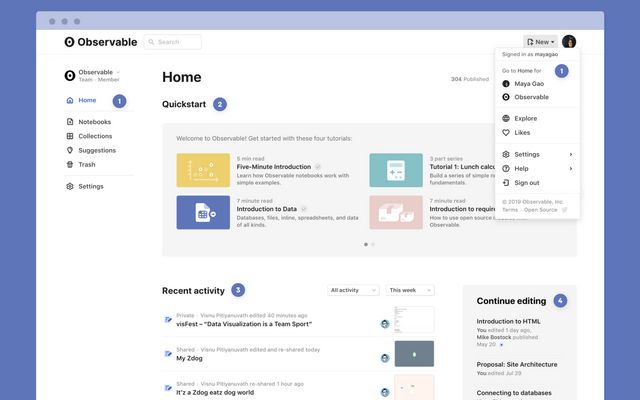The height and width of the screenshot is (400, 640).
Task: Open Introduction to HTML in Continue editing
Action: point(509,321)
